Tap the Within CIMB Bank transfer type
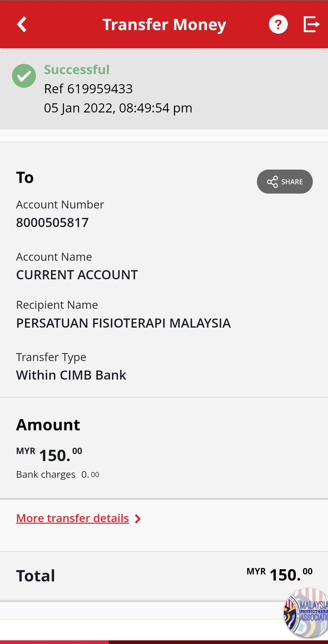Viewport: 328px width, 644px height. pos(71,375)
